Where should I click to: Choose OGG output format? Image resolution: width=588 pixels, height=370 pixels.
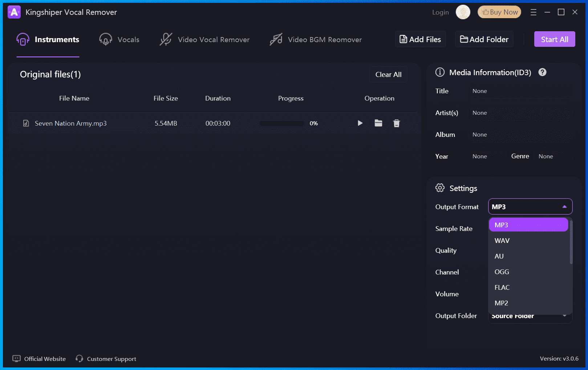[x=528, y=272]
